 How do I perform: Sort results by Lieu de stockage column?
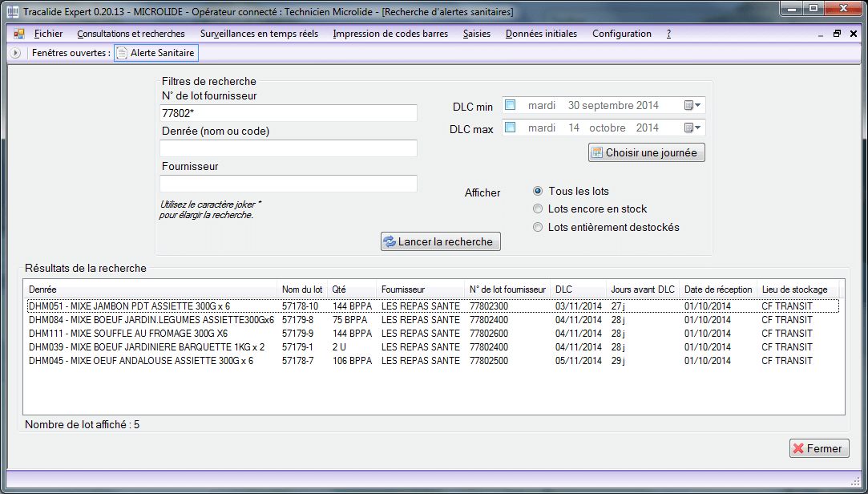tap(797, 290)
